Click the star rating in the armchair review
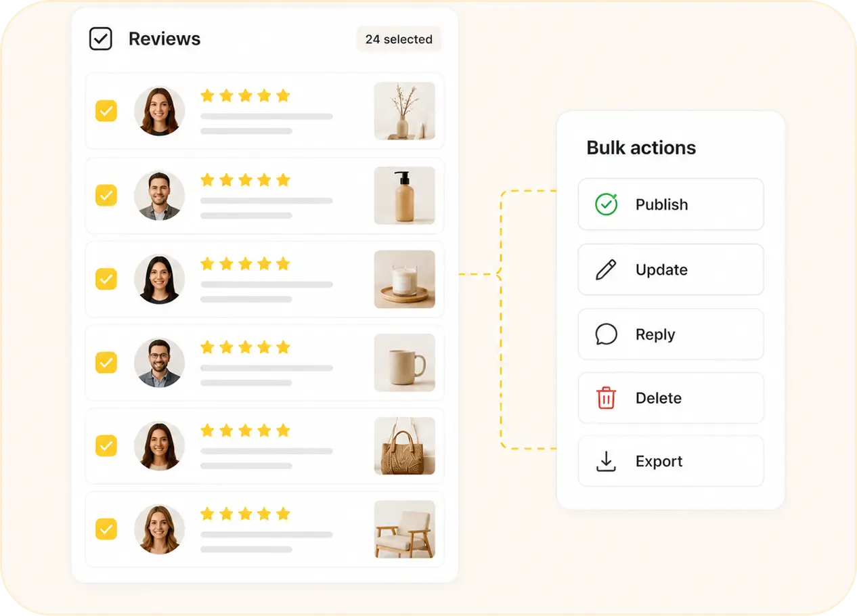This screenshot has height=616, width=857. (245, 514)
